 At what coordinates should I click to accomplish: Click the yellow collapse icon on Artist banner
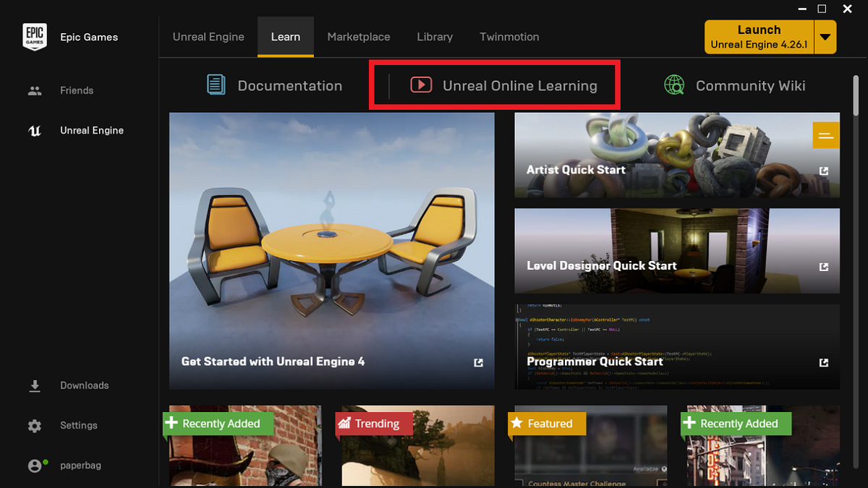(826, 135)
